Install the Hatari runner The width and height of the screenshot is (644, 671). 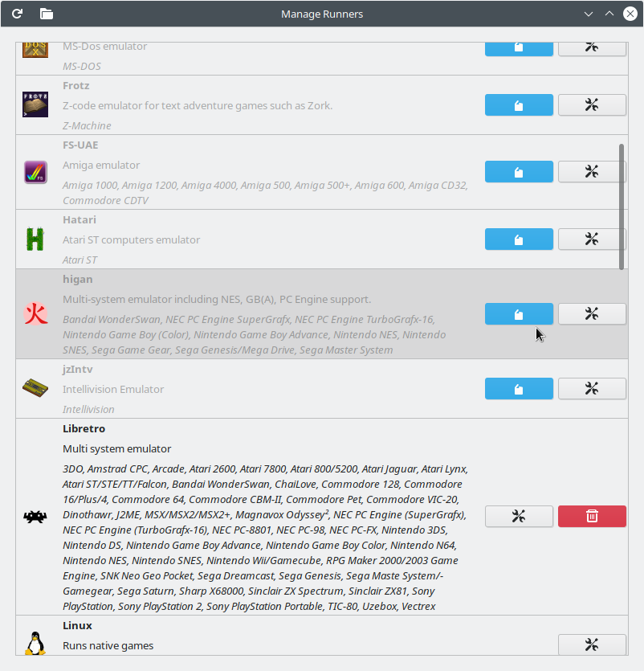(519, 239)
